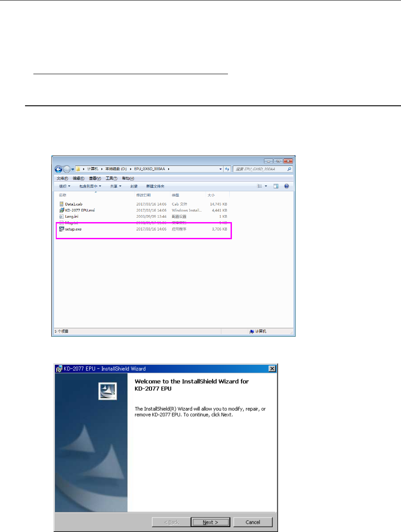Open the 文件(F) menu
The image size is (401, 532).
[62, 179]
